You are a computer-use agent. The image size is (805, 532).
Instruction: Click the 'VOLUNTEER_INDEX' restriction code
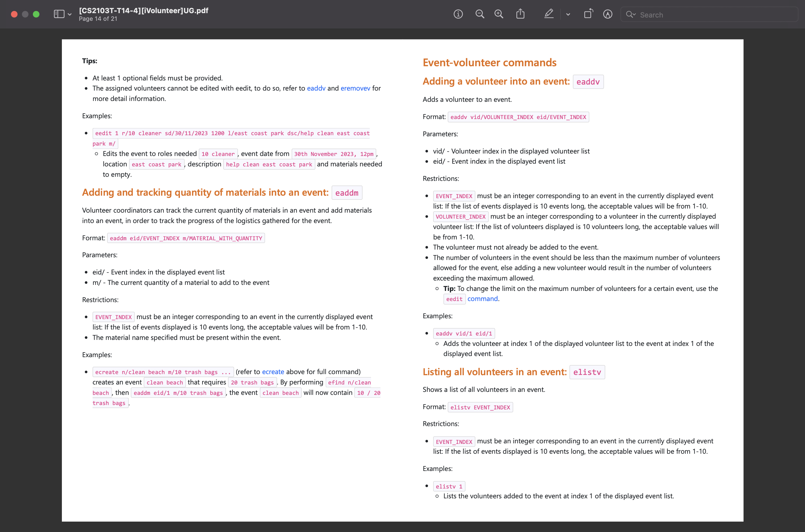tap(461, 216)
